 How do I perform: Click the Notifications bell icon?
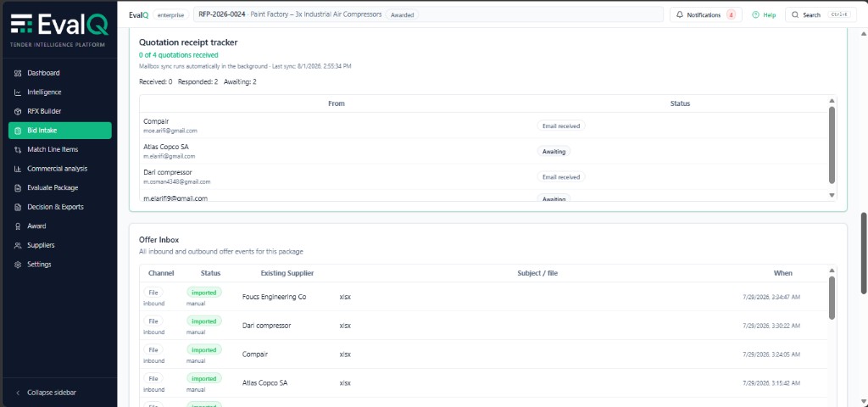680,15
